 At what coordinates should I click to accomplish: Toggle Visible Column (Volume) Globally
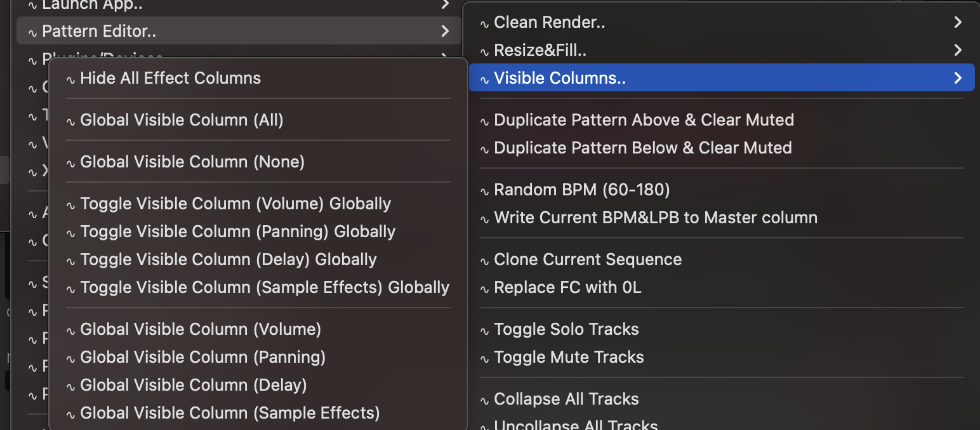[x=235, y=204]
